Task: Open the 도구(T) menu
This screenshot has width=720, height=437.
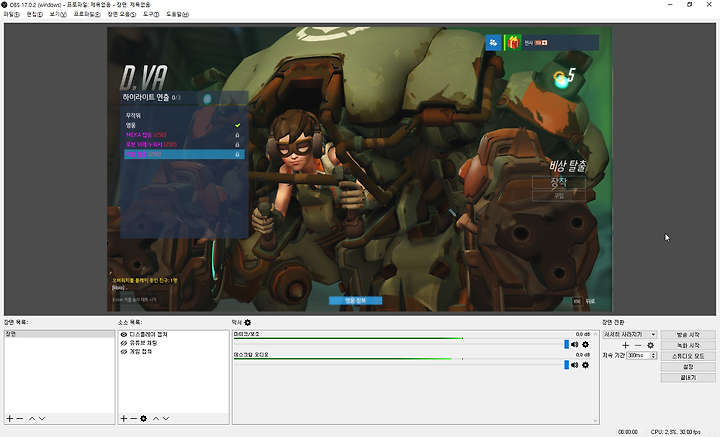Action: click(151, 14)
